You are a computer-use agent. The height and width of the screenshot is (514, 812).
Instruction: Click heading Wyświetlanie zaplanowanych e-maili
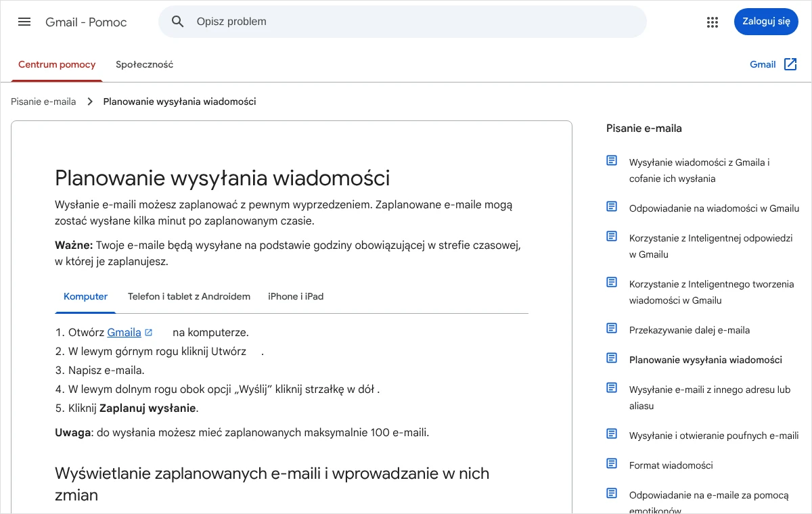click(x=272, y=484)
